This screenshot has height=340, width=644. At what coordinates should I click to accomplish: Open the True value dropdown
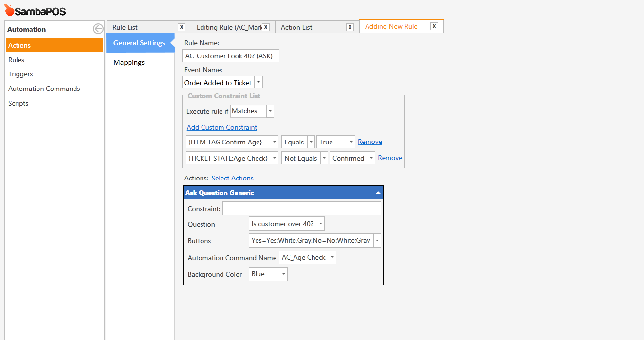[351, 142]
